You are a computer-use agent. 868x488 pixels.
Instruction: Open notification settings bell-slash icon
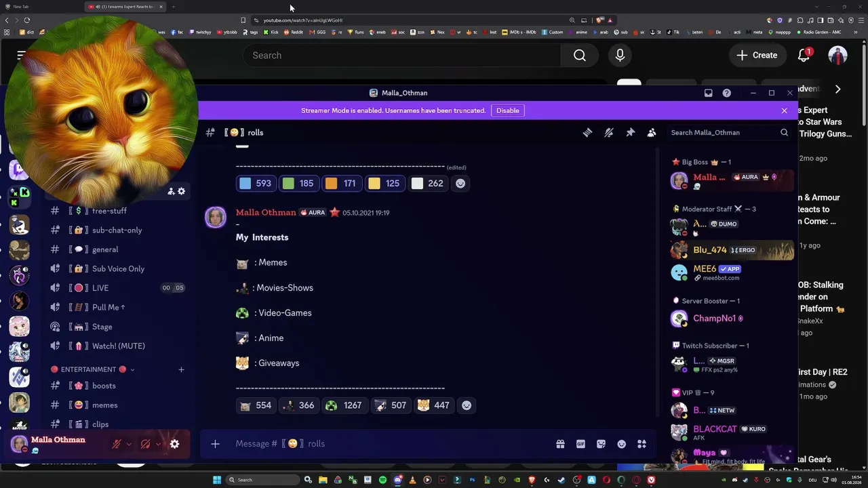point(609,133)
